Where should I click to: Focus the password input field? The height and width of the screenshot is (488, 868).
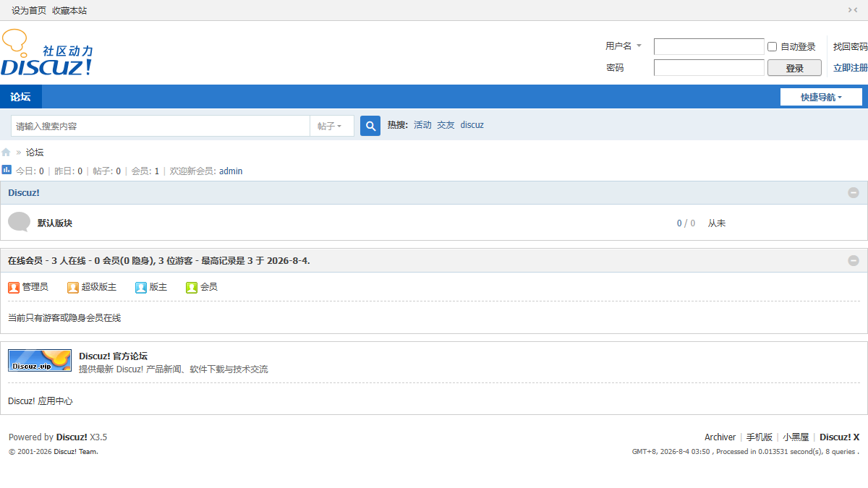709,68
